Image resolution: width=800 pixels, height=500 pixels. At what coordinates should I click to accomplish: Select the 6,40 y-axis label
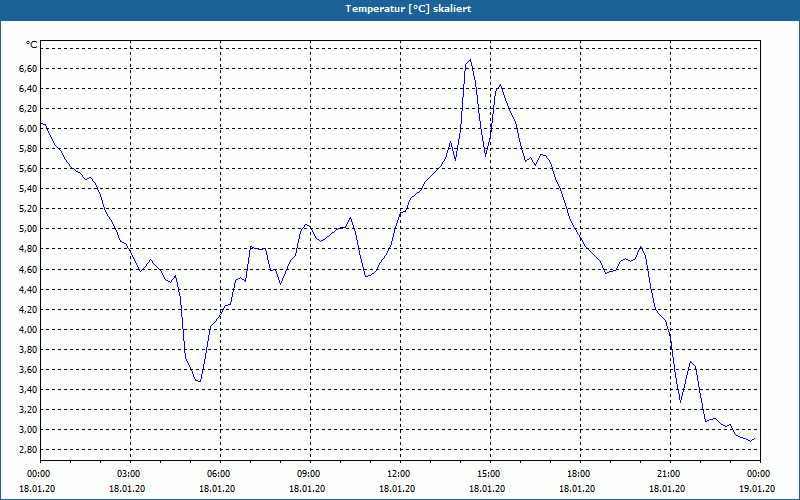coord(28,89)
